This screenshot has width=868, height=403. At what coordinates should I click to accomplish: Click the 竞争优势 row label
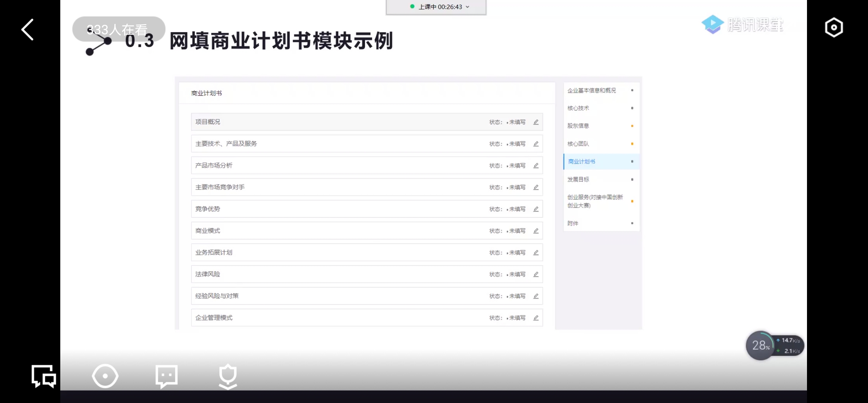tap(208, 209)
